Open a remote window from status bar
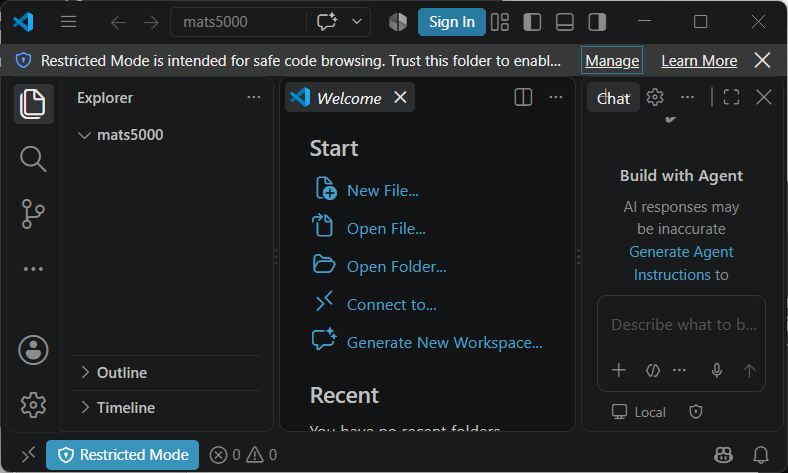The height and width of the screenshot is (473, 788). pos(29,454)
